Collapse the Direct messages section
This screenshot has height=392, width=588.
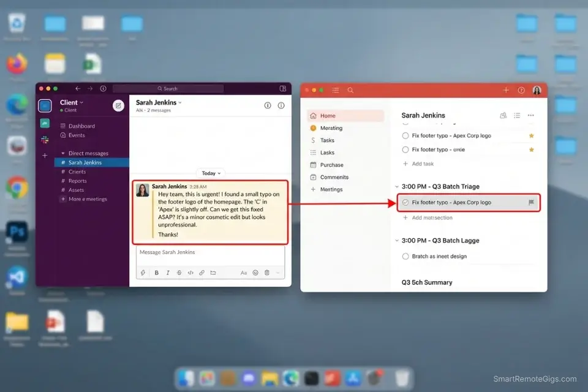tap(63, 153)
